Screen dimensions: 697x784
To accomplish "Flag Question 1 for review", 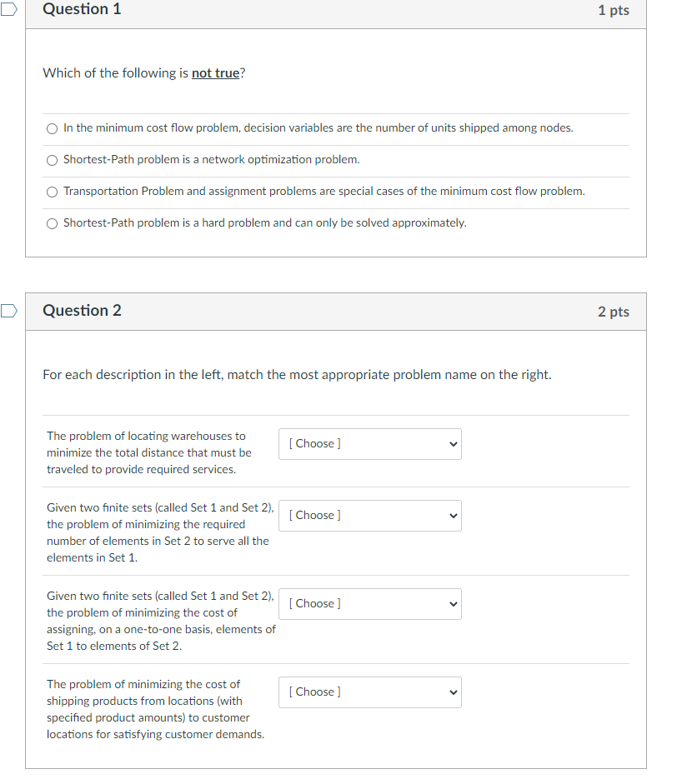I will click(7, 7).
